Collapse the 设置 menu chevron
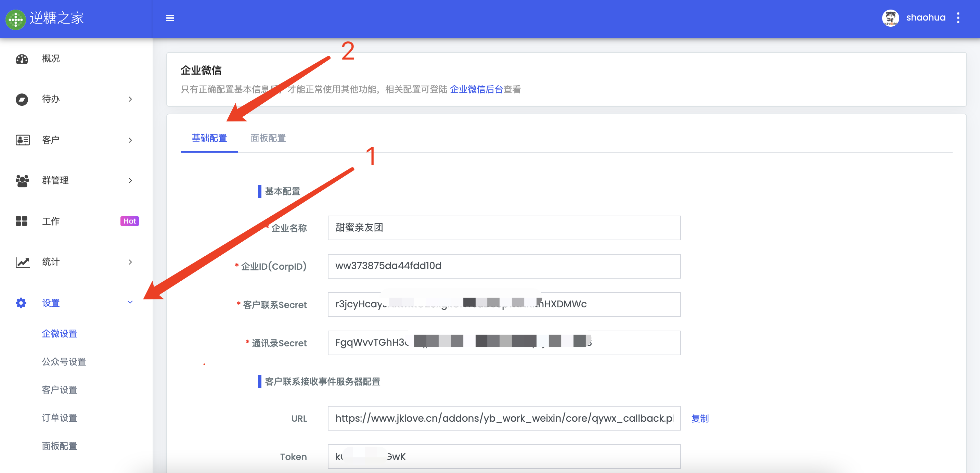 pos(130,302)
